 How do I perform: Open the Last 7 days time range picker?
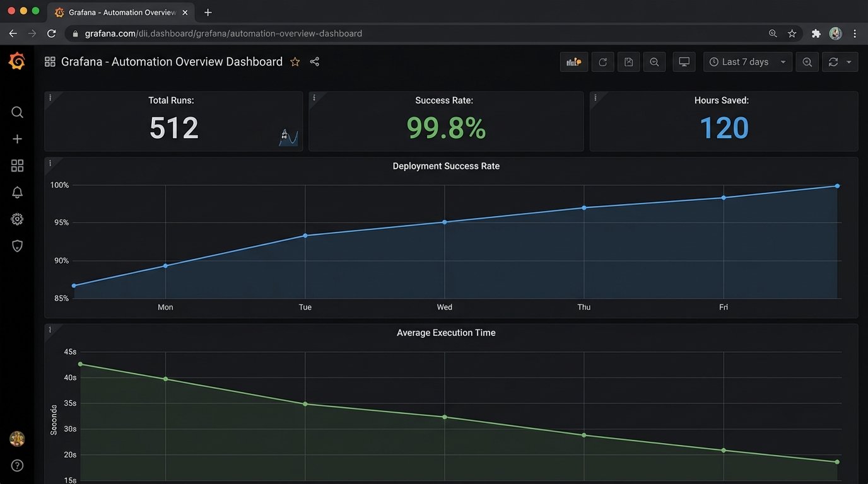click(747, 62)
